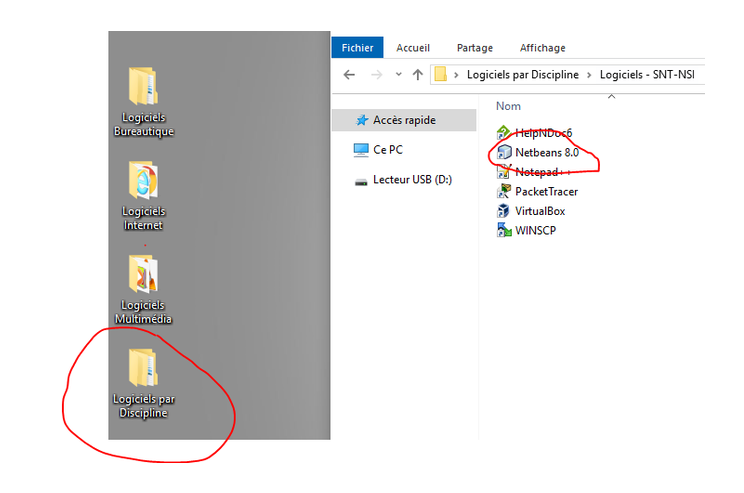Switch to the Partage ribbon tab

pos(474,48)
